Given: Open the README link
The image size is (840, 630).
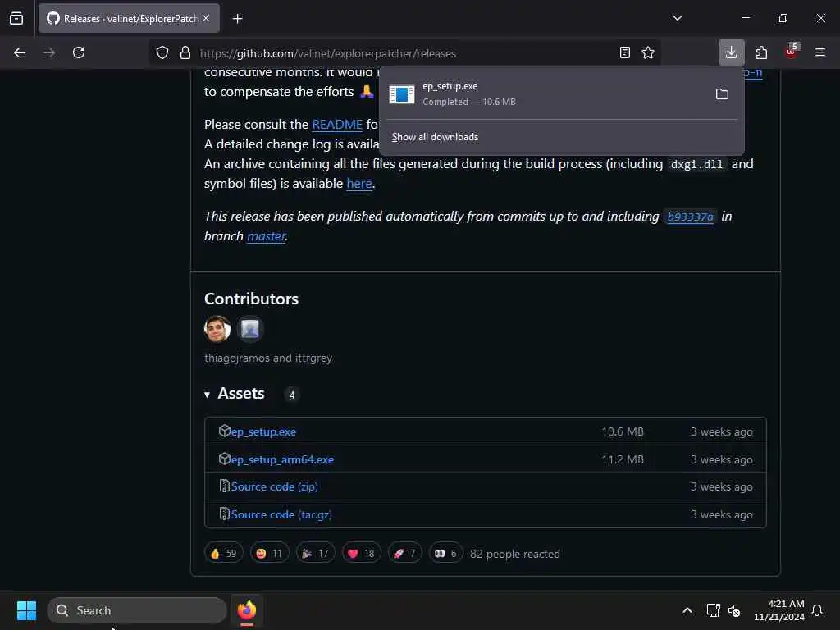Looking at the screenshot, I should click(337, 125).
